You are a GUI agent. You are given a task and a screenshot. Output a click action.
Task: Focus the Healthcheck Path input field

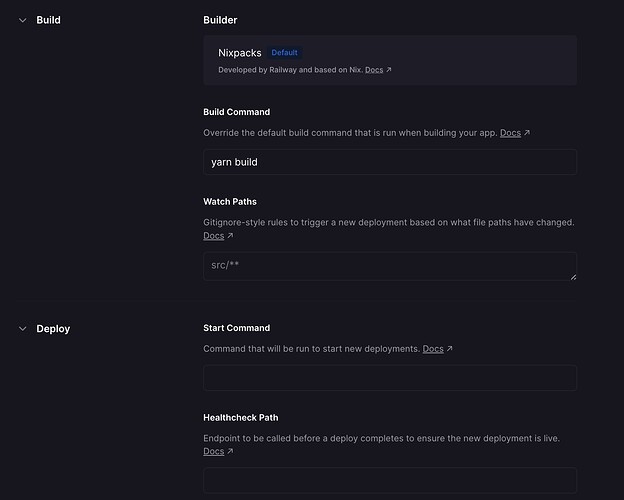coord(390,481)
